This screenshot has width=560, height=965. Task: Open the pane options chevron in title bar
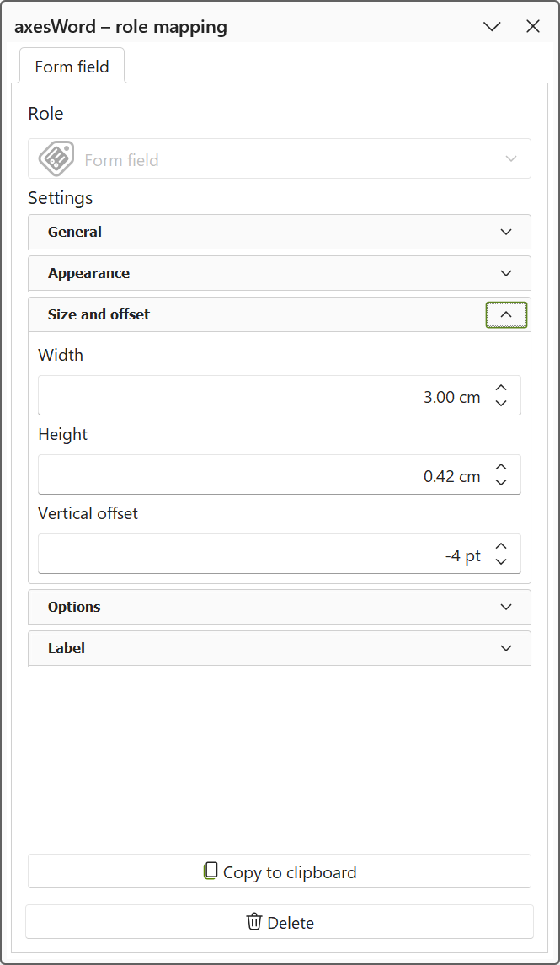click(x=492, y=26)
